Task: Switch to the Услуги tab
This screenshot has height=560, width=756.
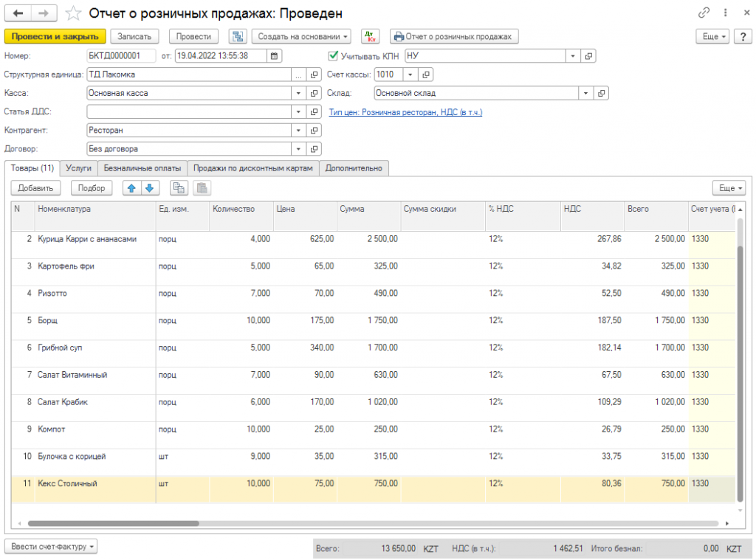Action: 78,168
